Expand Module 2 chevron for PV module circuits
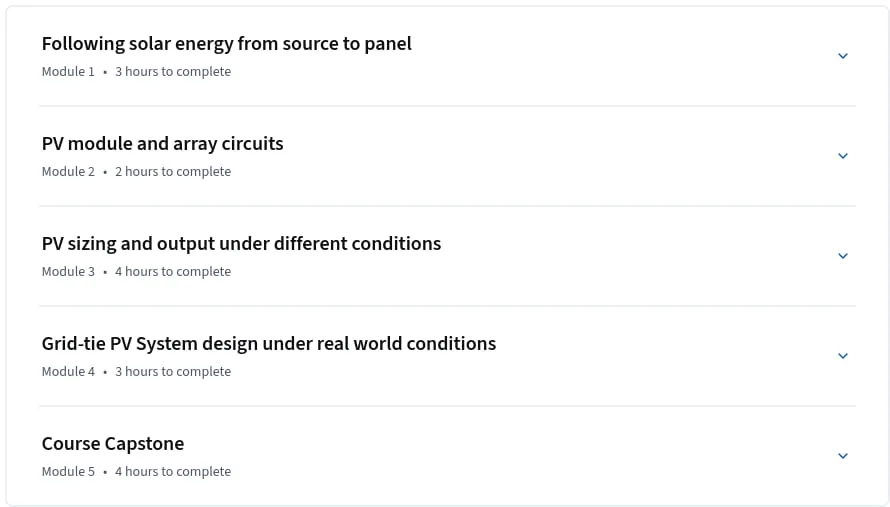Viewport: 890px width, 507px height. 843,156
